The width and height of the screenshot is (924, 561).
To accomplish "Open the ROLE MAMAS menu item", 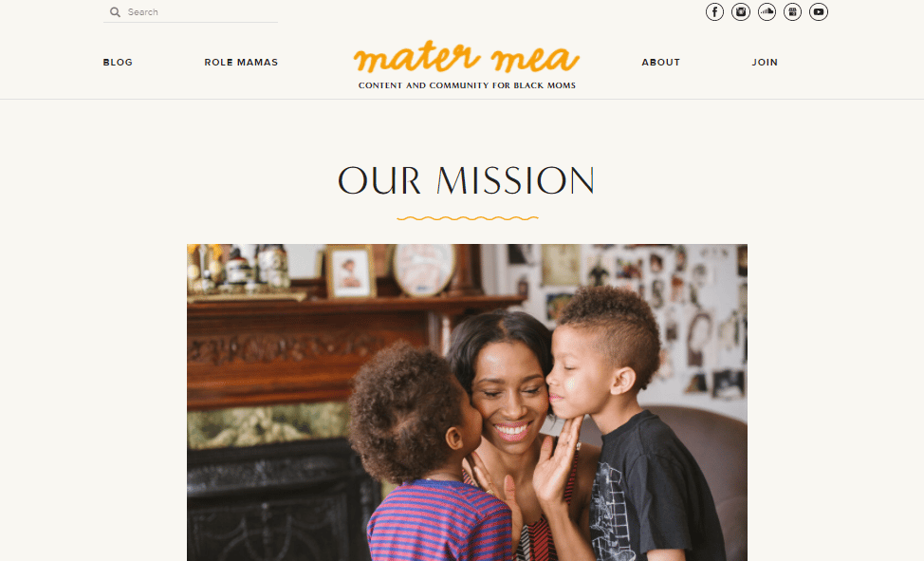I will [x=241, y=62].
